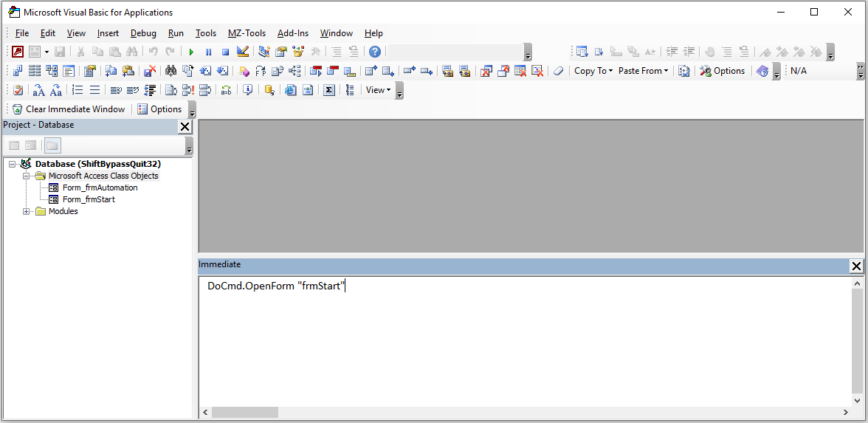Open the Tools menu
Image resolution: width=868 pixels, height=423 pixels.
(206, 33)
